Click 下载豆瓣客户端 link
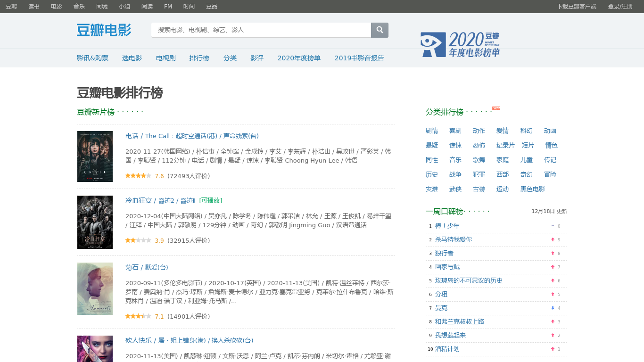 (x=577, y=7)
